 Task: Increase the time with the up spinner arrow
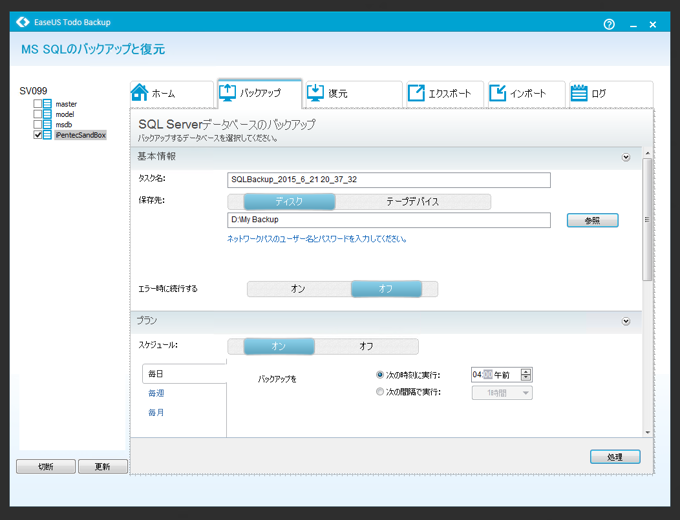(526, 372)
